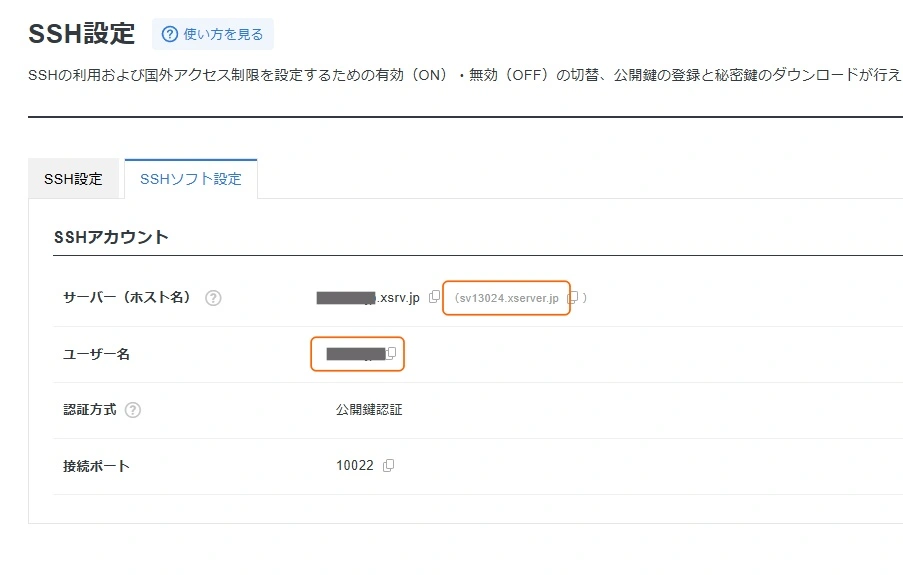The width and height of the screenshot is (903, 575).
Task: Click the SSH設定 page title
Action: [x=81, y=34]
